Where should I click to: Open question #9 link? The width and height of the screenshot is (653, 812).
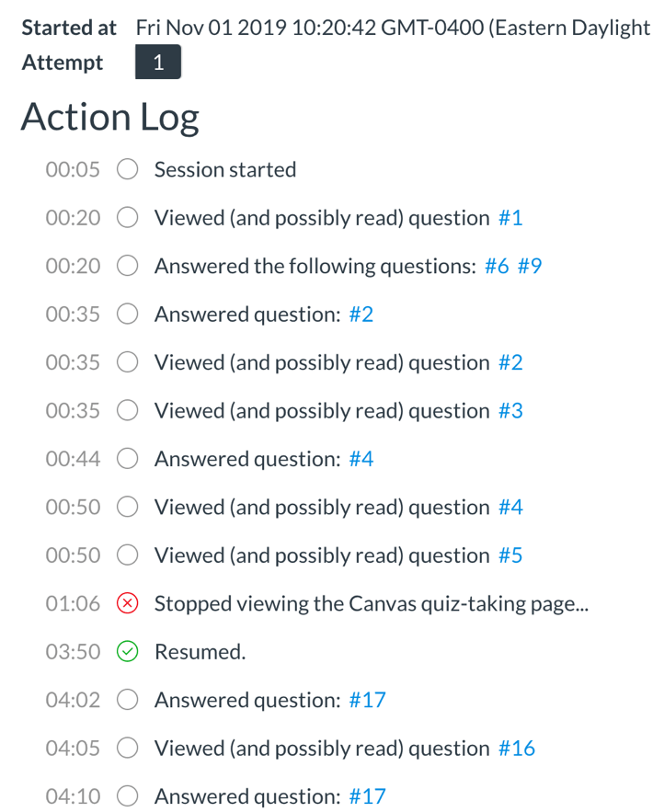[x=531, y=266]
